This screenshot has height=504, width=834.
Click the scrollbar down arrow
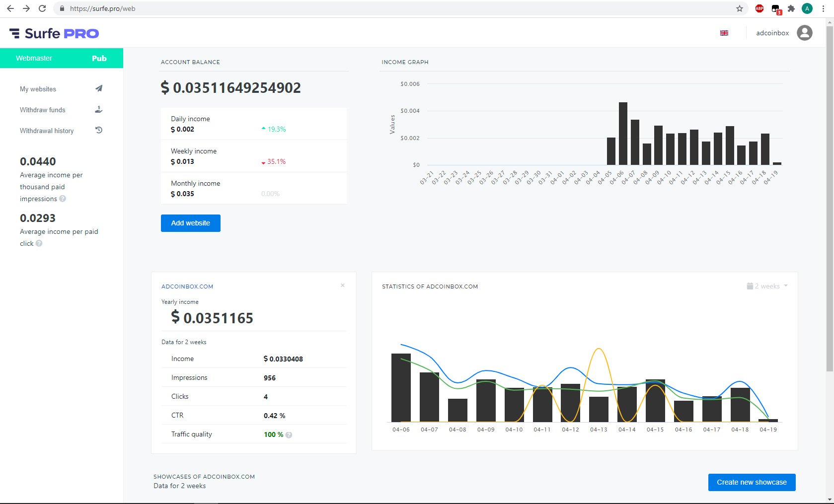(830, 499)
